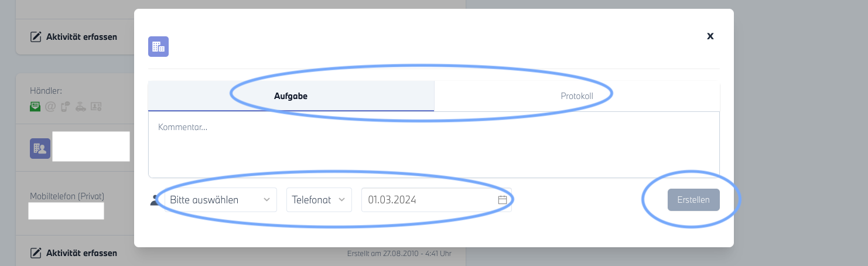Click the building-with-person dealer contact icon
The width and height of the screenshot is (868, 266).
click(40, 148)
